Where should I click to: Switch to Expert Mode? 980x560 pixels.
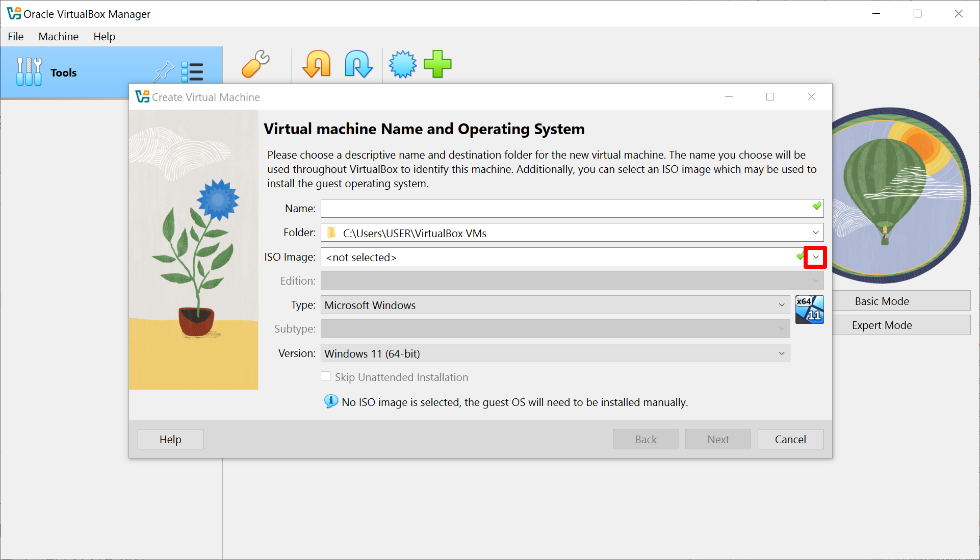click(x=882, y=325)
